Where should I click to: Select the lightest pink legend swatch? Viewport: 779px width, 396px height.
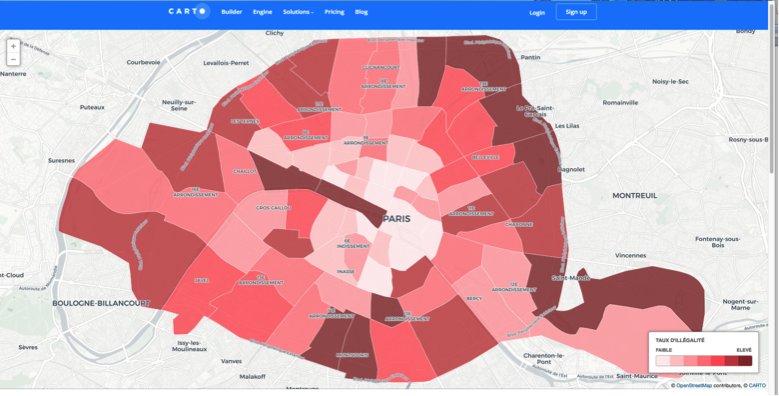(x=663, y=361)
